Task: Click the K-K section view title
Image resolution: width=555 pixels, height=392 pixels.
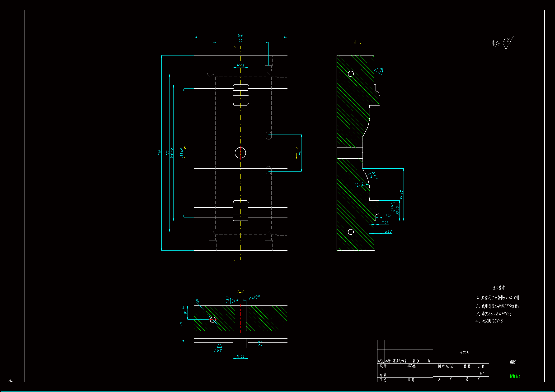Action: (240, 292)
